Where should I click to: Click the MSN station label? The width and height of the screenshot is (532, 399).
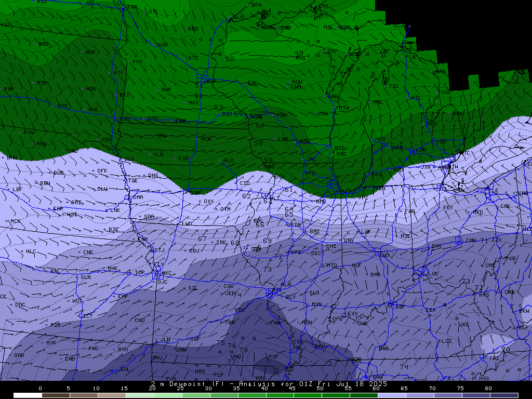(304, 142)
